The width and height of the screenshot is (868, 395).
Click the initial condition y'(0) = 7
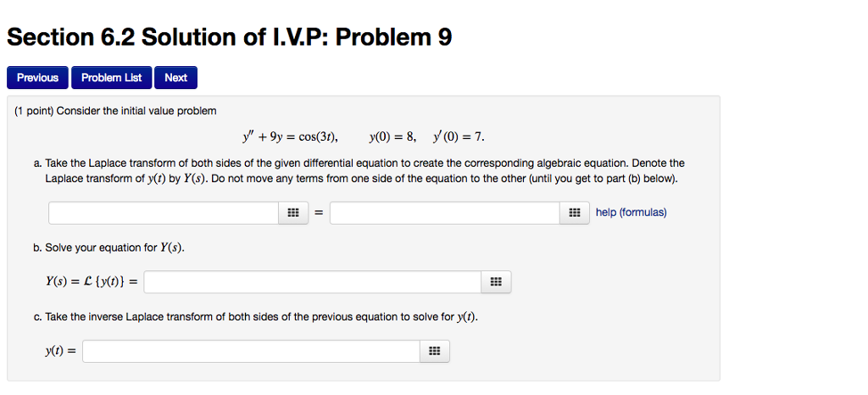tap(459, 137)
